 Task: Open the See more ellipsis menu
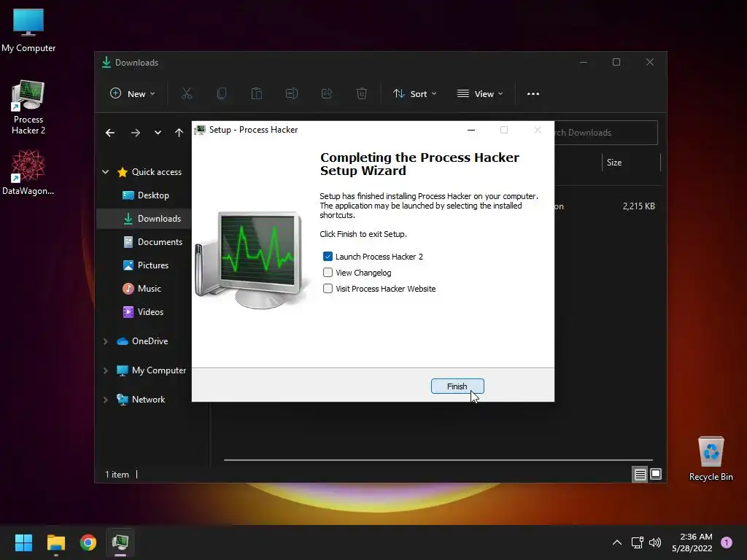(533, 94)
